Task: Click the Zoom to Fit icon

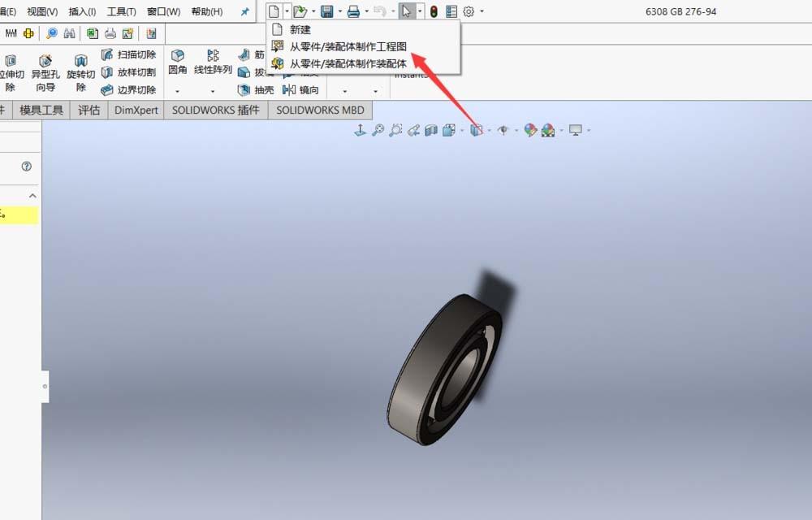Action: coord(378,130)
